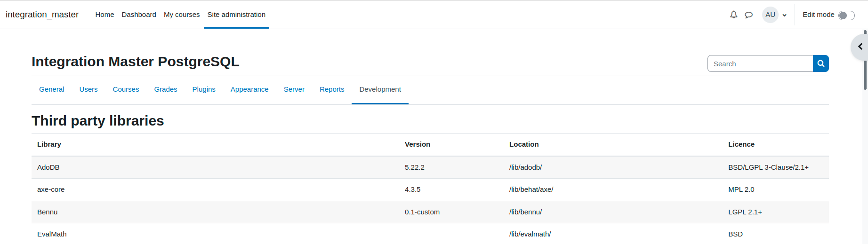Screen dimensions: 868x244
Task: Open the block drawer arrow icon
Action: [860, 47]
